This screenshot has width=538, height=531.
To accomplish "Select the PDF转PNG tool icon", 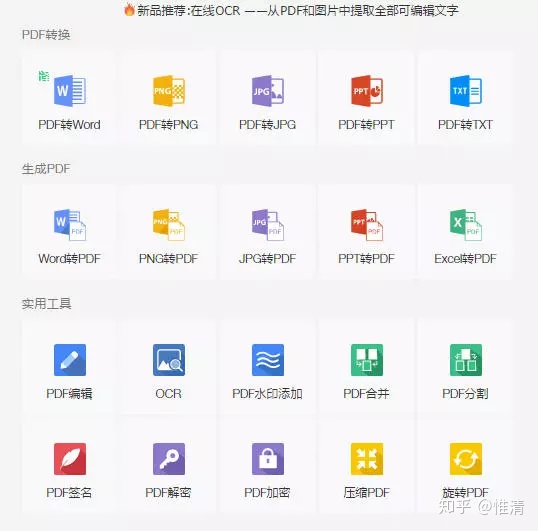I will tap(169, 91).
